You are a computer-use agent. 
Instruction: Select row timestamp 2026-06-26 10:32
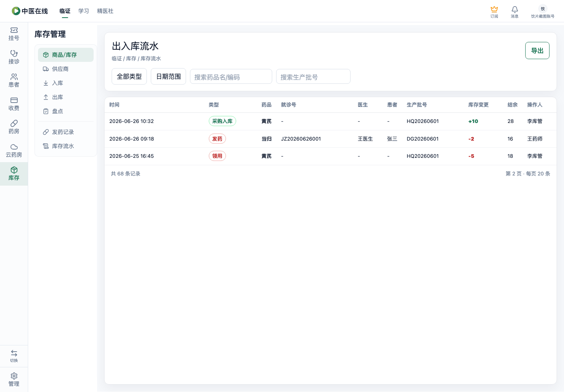[x=132, y=121]
